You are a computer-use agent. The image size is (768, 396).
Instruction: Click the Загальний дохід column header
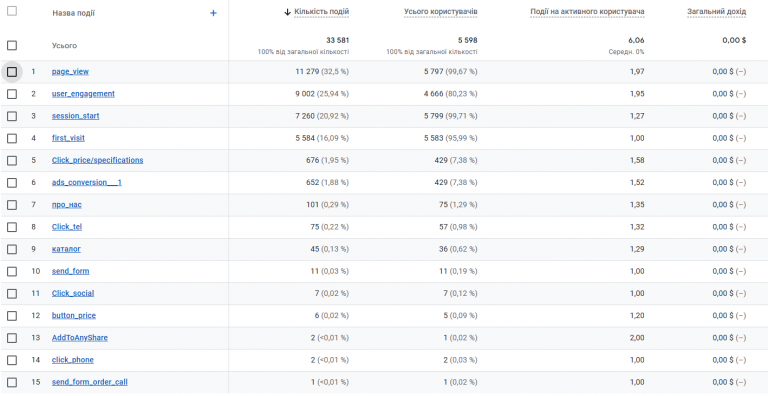[717, 12]
